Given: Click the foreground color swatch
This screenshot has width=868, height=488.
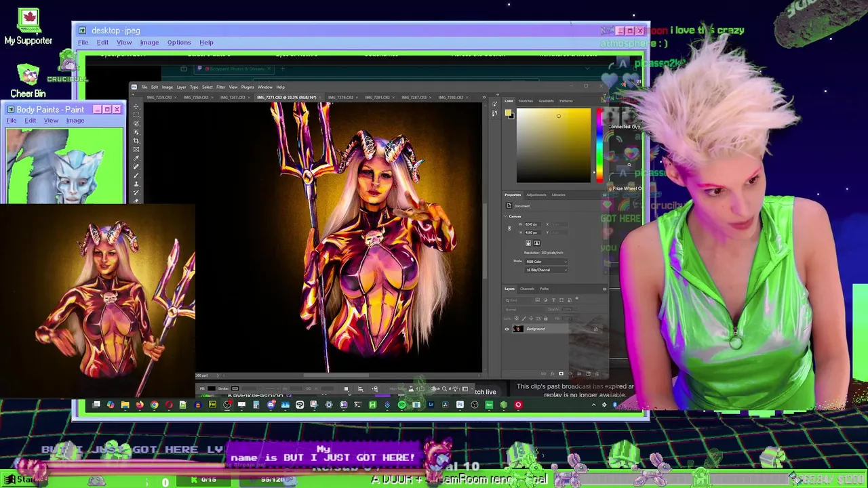Looking at the screenshot, I should 508,113.
